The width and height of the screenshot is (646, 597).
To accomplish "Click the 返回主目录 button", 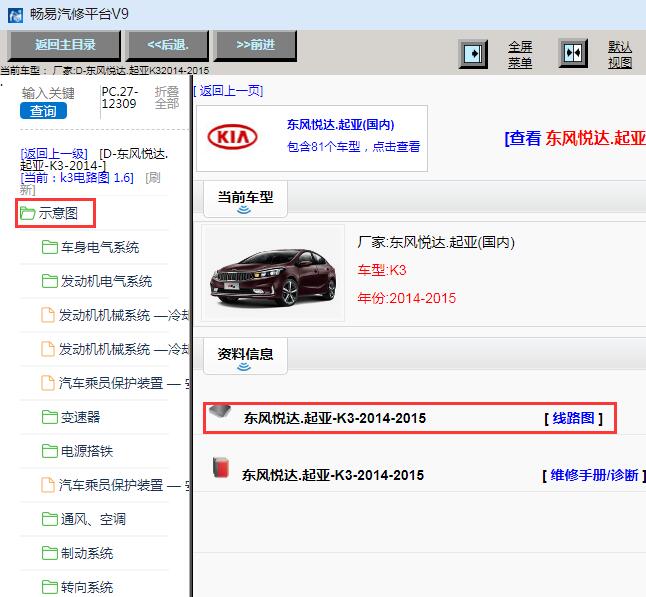I will (x=65, y=45).
